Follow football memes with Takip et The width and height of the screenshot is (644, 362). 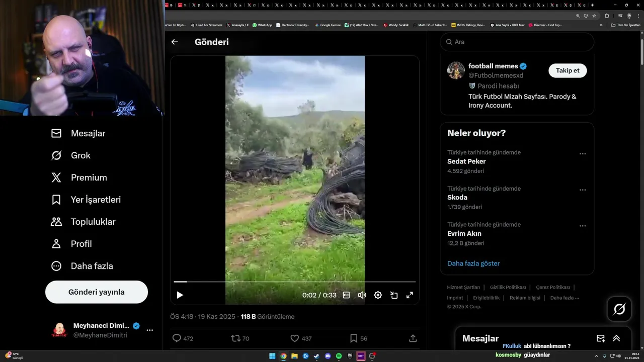click(x=568, y=70)
